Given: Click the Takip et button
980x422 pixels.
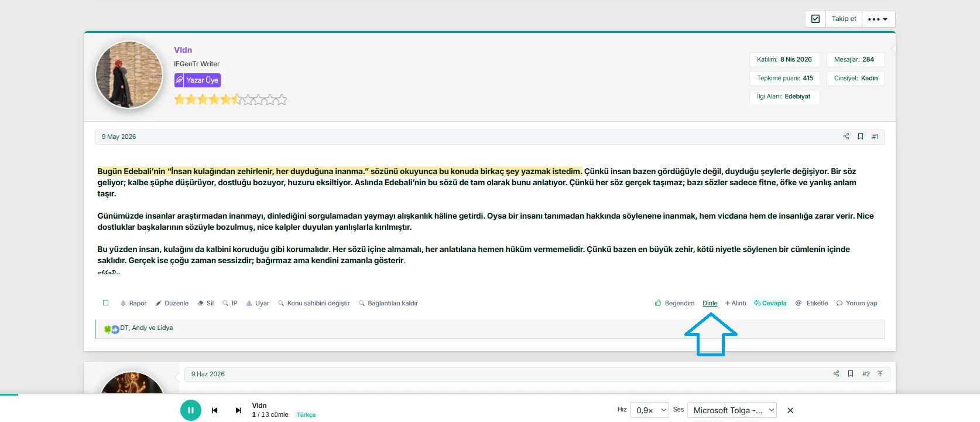Looking at the screenshot, I should [844, 19].
